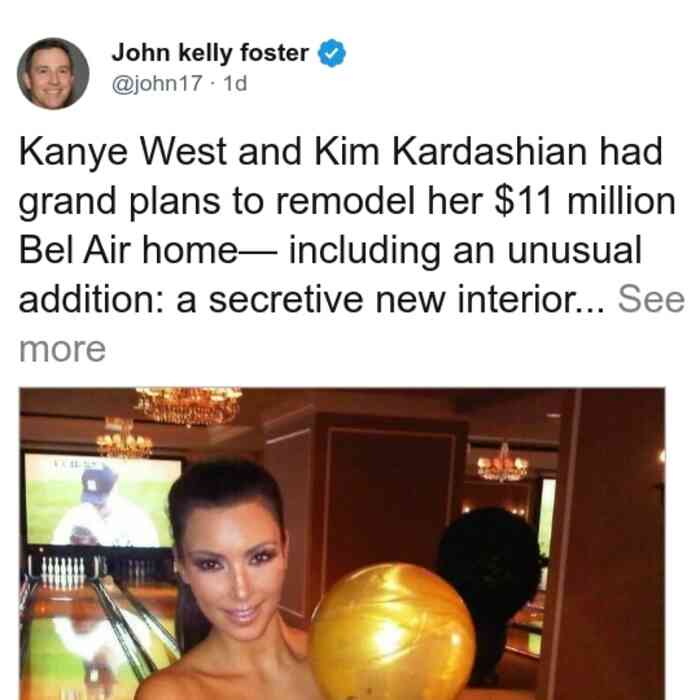
Task: Click the bowling pins in the photo
Action: click(62, 570)
